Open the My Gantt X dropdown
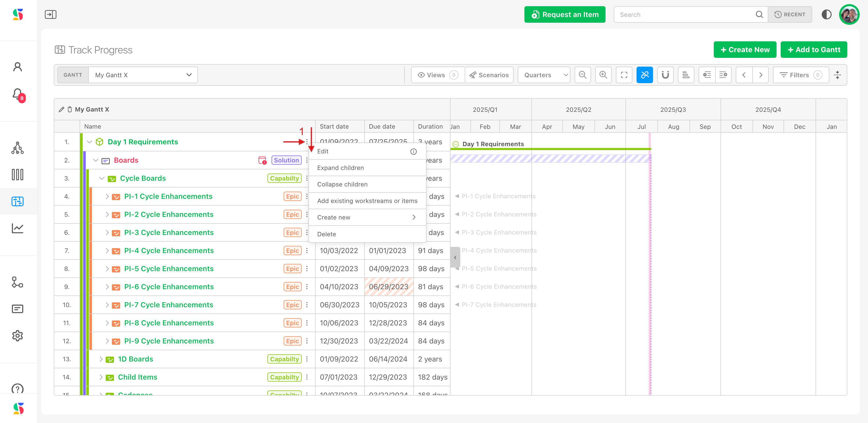 143,75
